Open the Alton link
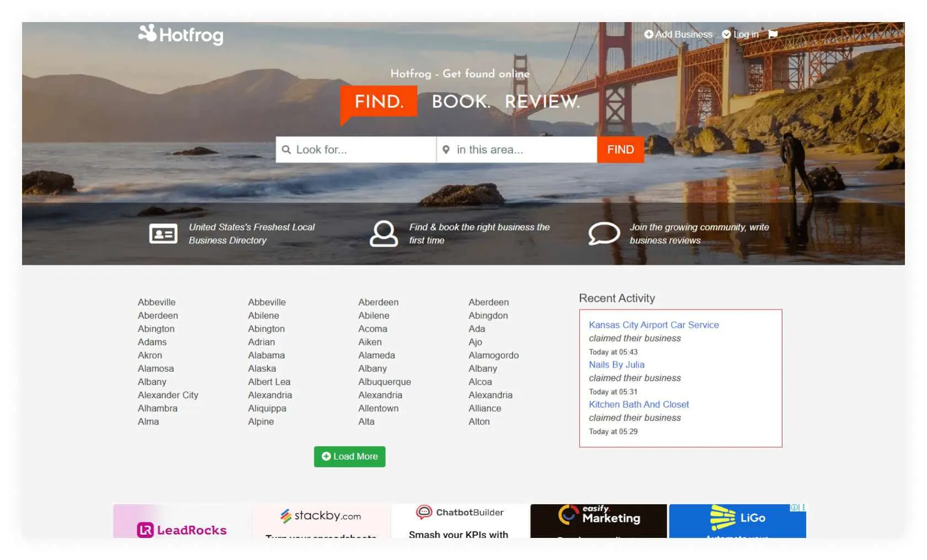Screen dimensions: 927x560 click(479, 422)
